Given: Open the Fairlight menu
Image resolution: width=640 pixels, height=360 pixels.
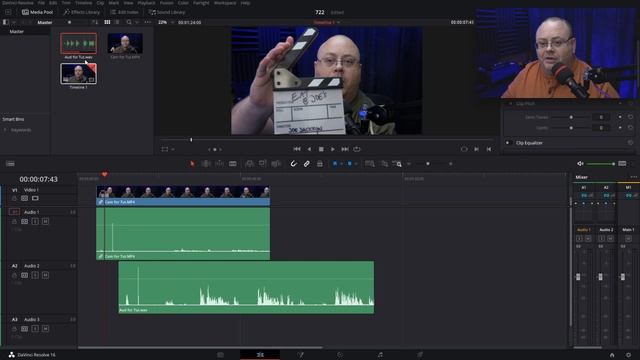Looking at the screenshot, I should click(201, 3).
